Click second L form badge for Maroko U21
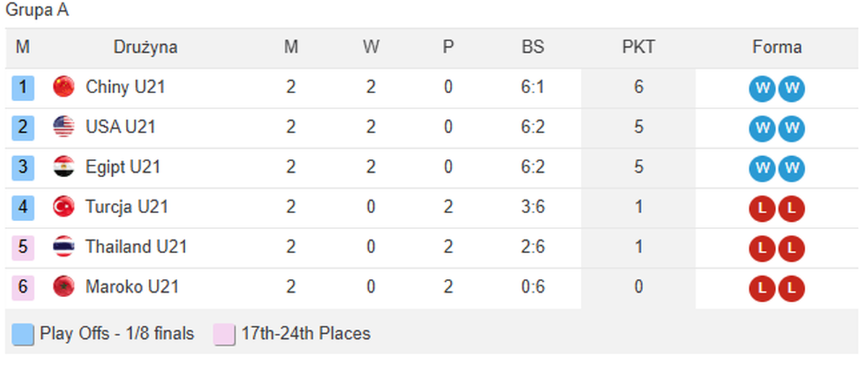 pyautogui.click(x=792, y=289)
